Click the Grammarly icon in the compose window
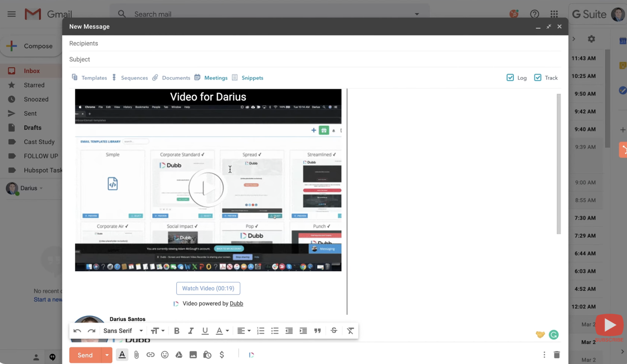This screenshot has width=627, height=364. click(554, 334)
